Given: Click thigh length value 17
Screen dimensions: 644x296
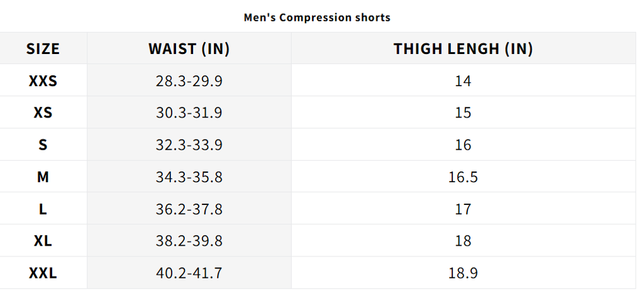Looking at the screenshot, I should (463, 209).
